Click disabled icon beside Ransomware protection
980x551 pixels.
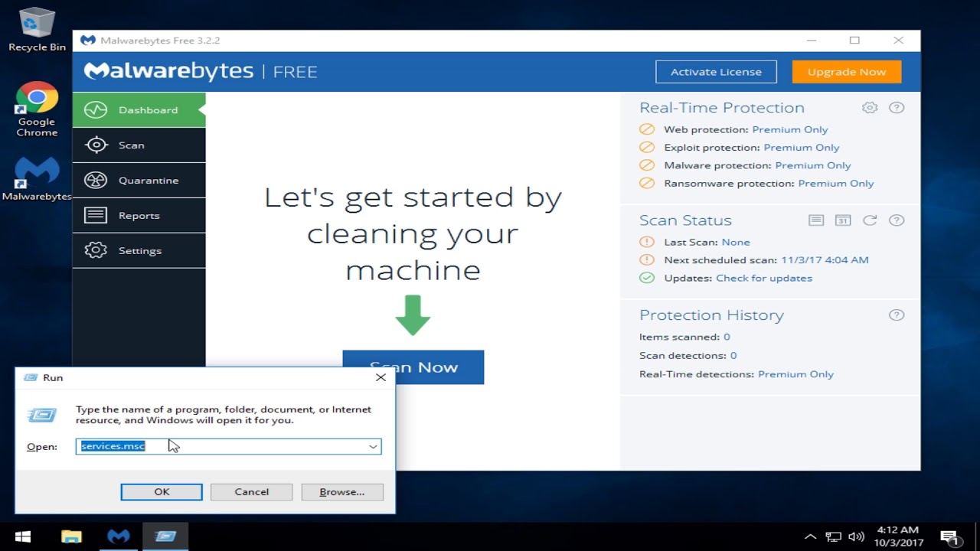(647, 183)
